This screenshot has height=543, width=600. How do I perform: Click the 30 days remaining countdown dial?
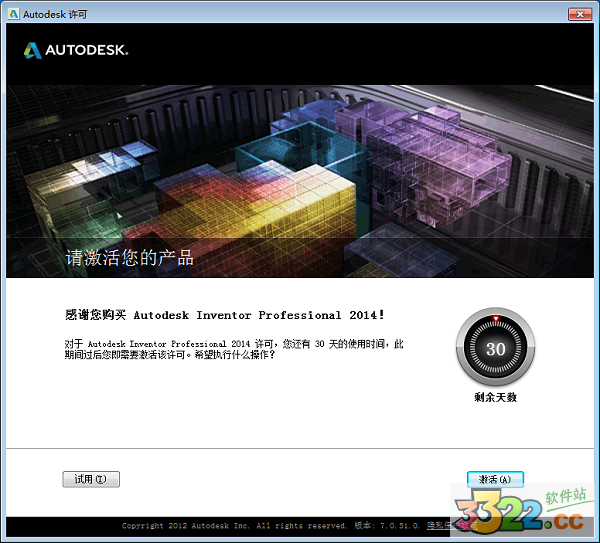[495, 349]
